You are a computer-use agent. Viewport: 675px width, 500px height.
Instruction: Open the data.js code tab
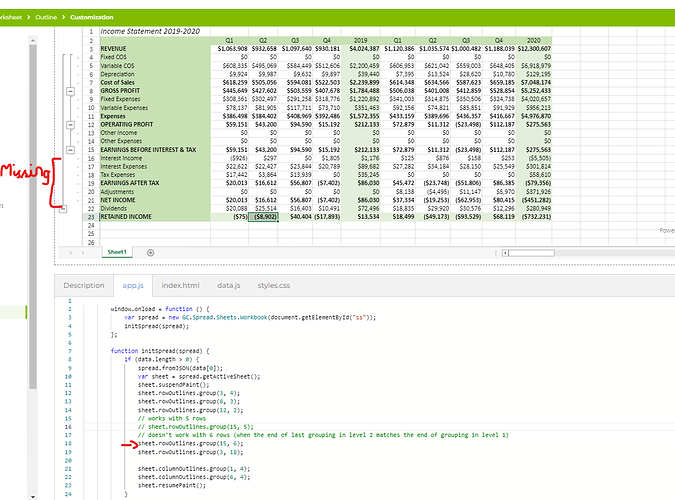click(229, 285)
